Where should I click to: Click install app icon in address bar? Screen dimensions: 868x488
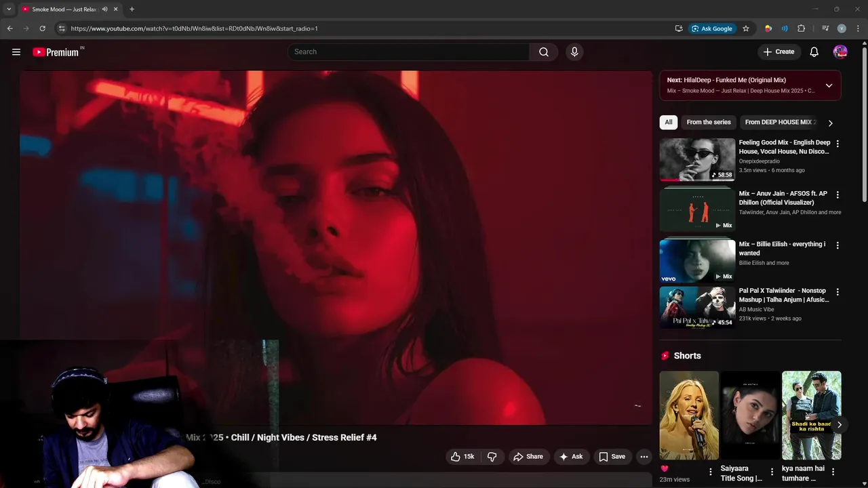pyautogui.click(x=679, y=28)
